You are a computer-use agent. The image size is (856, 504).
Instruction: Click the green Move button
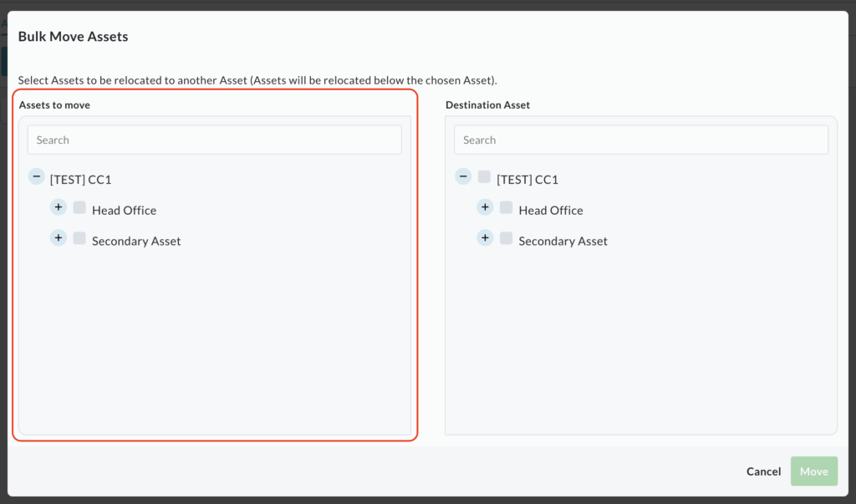813,471
